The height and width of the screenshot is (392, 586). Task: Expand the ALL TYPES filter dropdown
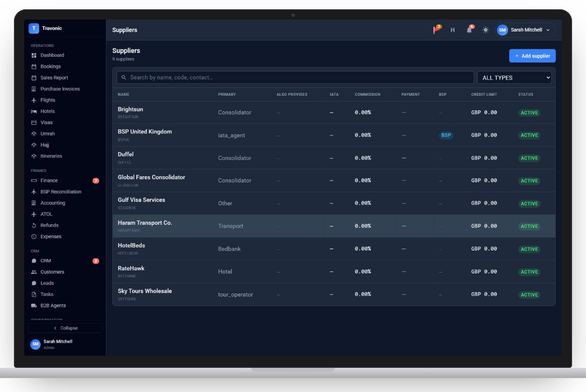tap(514, 78)
